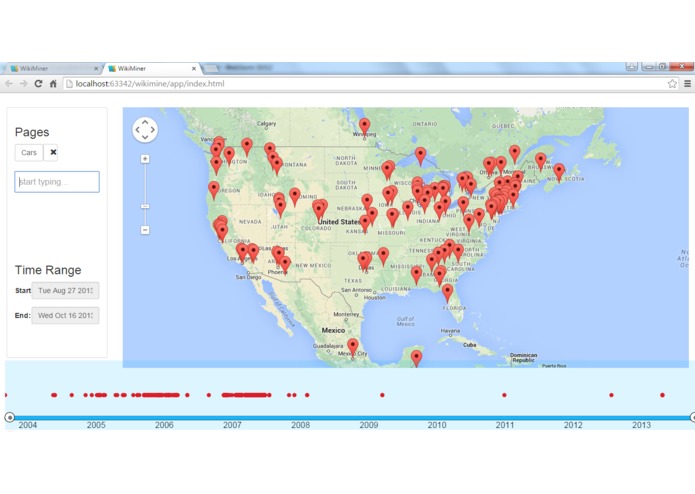Click the Pages heading
Viewport: 695px width, 494px height.
coord(32,132)
